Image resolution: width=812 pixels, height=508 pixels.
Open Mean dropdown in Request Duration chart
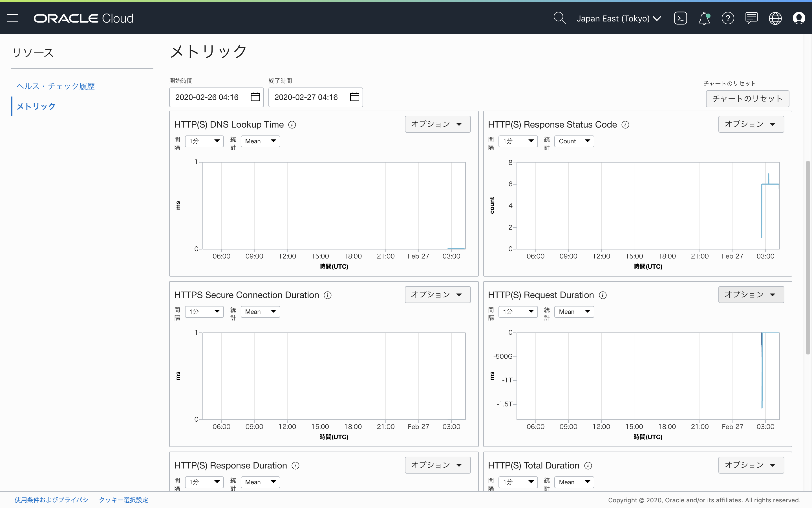574,312
